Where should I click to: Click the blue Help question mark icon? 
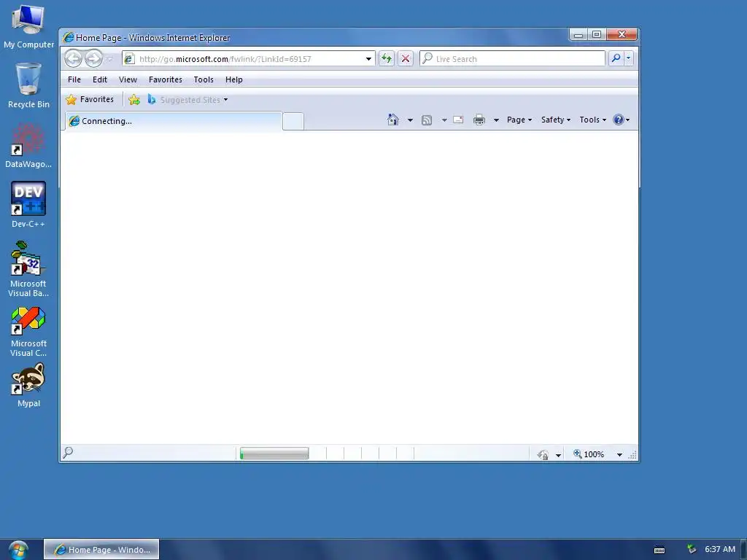pos(619,120)
